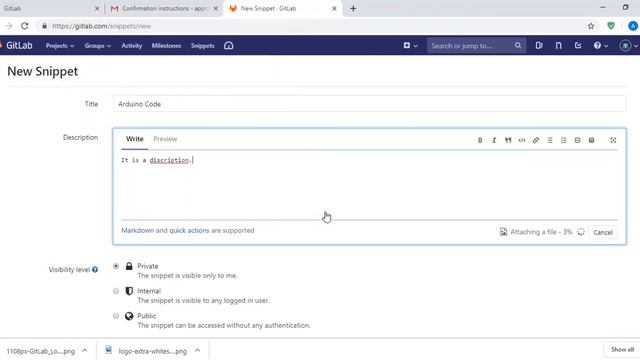Open the operations dashboard icon in navbar
Screen dimensions: 640x360
[229, 46]
